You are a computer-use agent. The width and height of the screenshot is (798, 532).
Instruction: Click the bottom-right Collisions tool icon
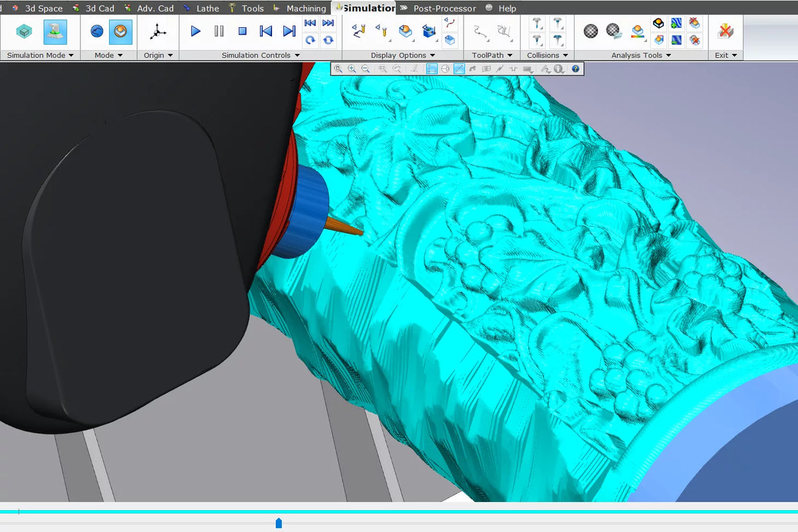(557, 41)
